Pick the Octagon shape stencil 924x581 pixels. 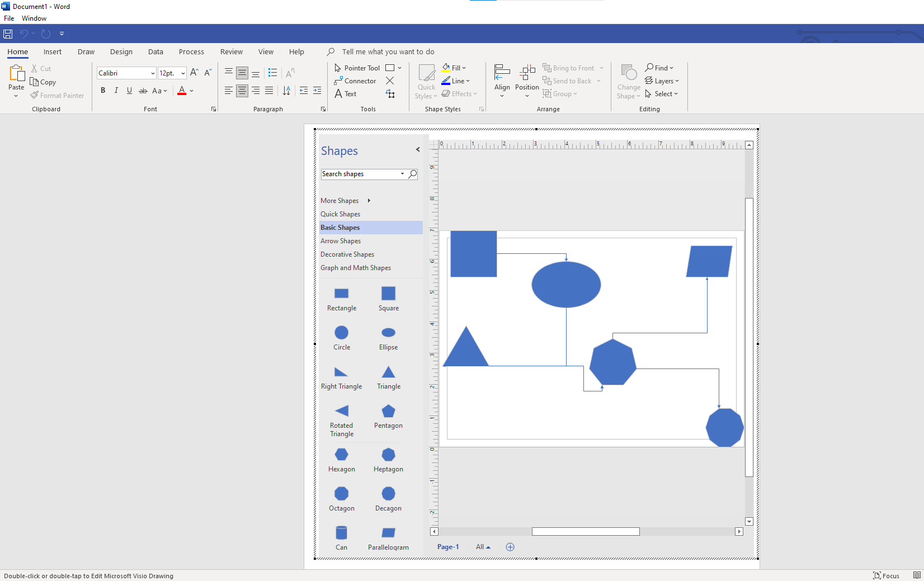[x=341, y=498]
